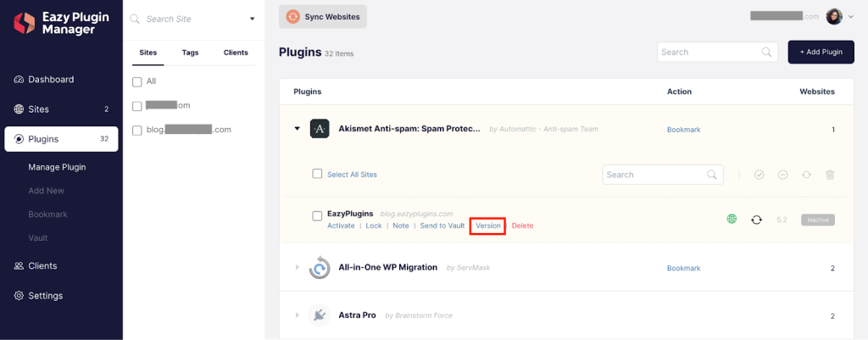Click Activate for EazyPlugins site
The width and height of the screenshot is (868, 340).
(341, 226)
